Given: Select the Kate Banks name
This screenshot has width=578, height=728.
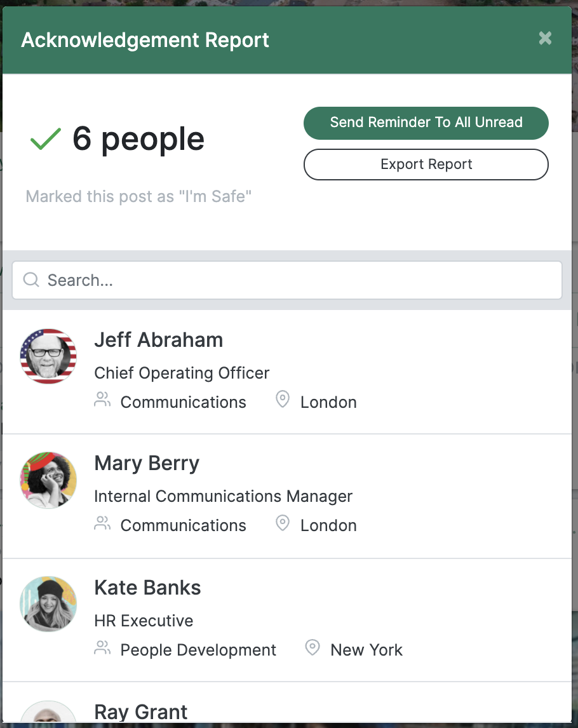Looking at the screenshot, I should click(x=147, y=588).
